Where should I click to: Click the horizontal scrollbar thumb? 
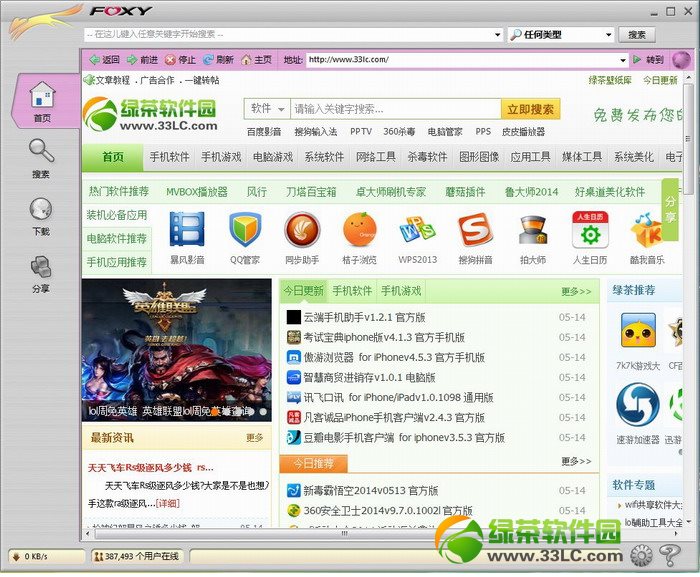(344, 533)
